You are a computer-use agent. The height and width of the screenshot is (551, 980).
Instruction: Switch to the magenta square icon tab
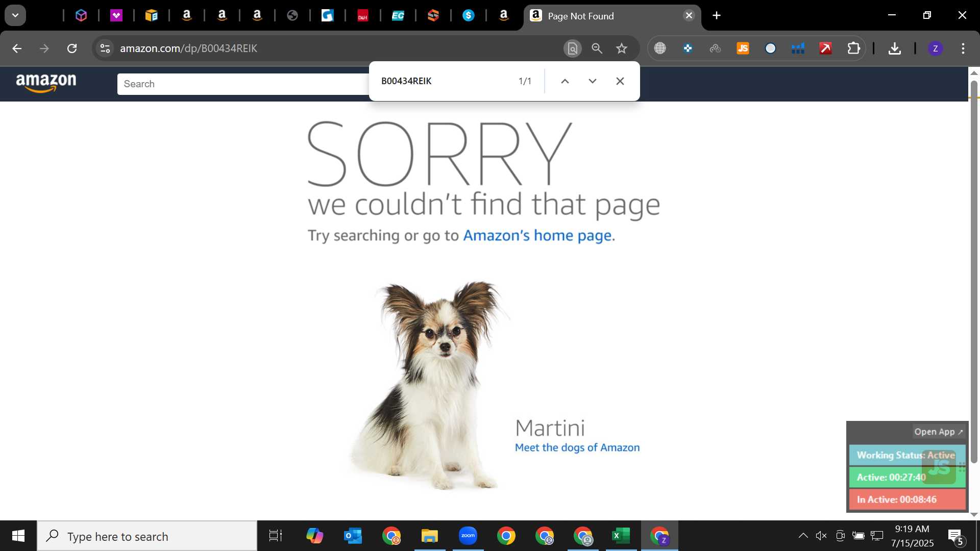pyautogui.click(x=116, y=16)
